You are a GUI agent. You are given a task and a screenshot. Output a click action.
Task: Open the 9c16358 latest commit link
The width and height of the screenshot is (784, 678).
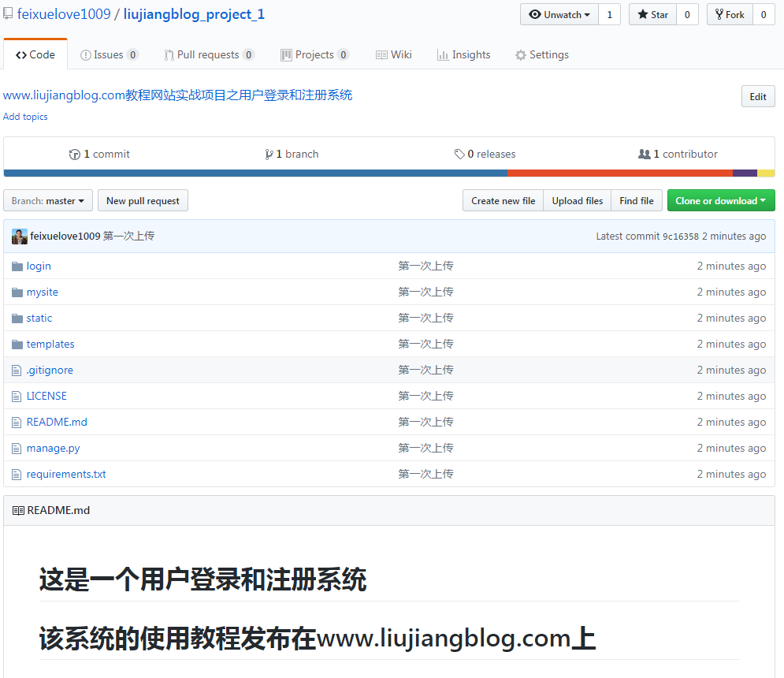click(x=681, y=237)
